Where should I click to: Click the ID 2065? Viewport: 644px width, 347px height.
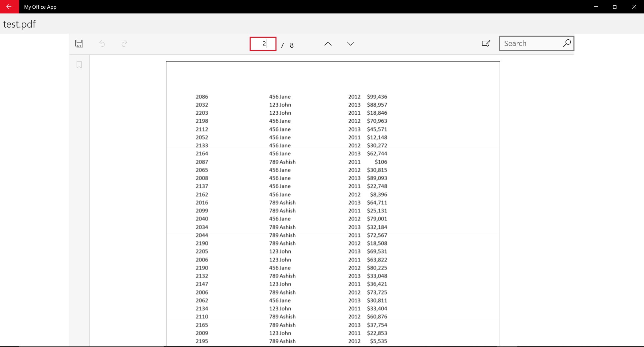tap(202, 170)
